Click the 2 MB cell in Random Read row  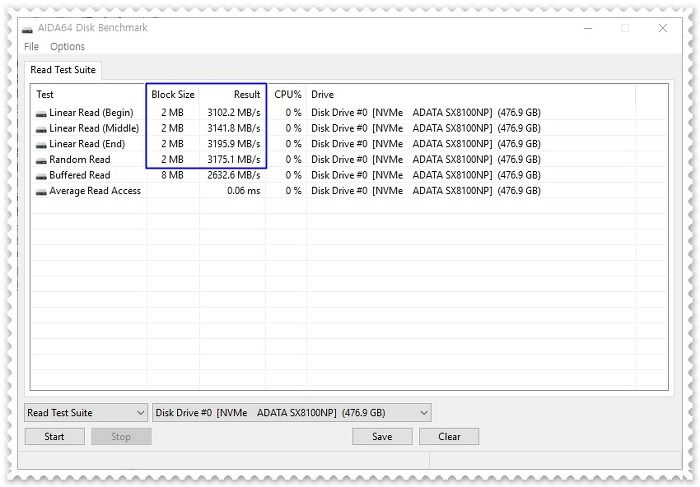[172, 159]
